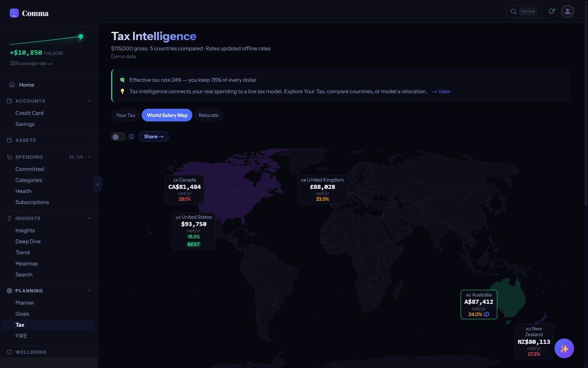Follow the View link in banner
Screen dimensions: 588x368
441,92
